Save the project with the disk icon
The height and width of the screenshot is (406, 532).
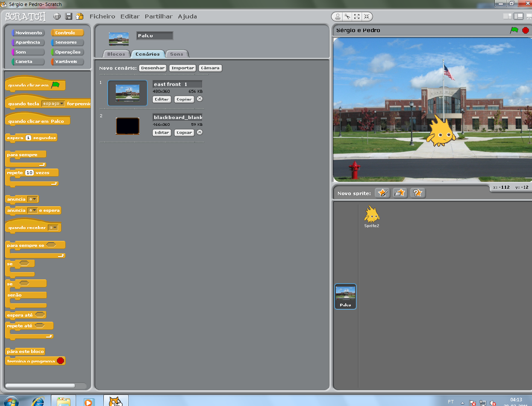[x=68, y=16]
